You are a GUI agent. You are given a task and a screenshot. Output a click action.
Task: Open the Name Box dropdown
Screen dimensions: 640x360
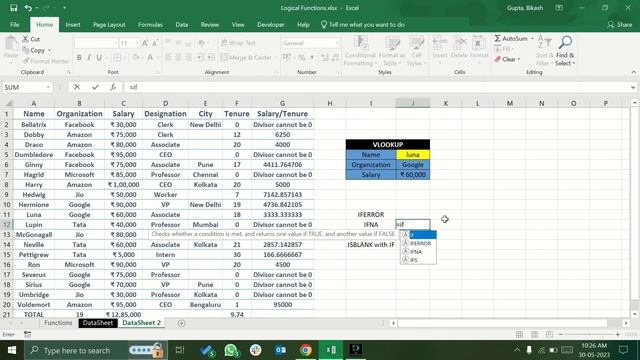48,87
